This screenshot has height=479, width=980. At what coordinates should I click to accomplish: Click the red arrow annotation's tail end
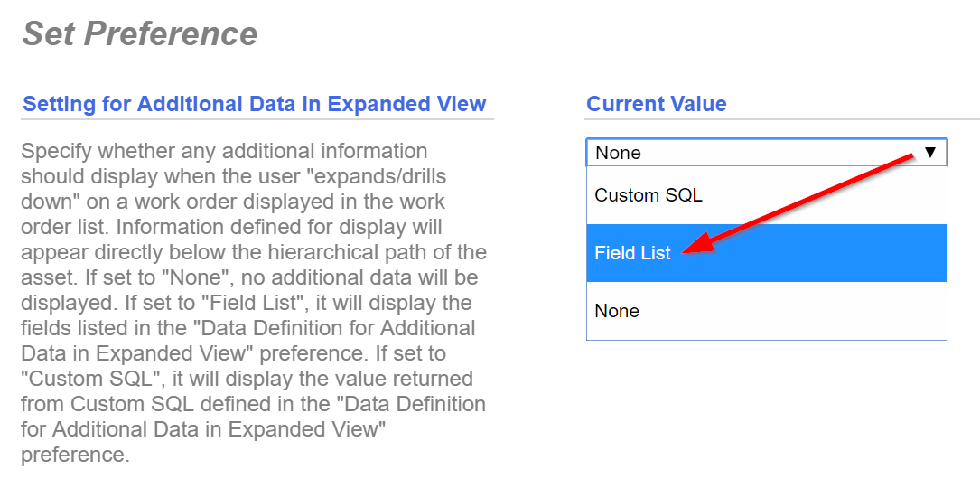pyautogui.click(x=912, y=159)
